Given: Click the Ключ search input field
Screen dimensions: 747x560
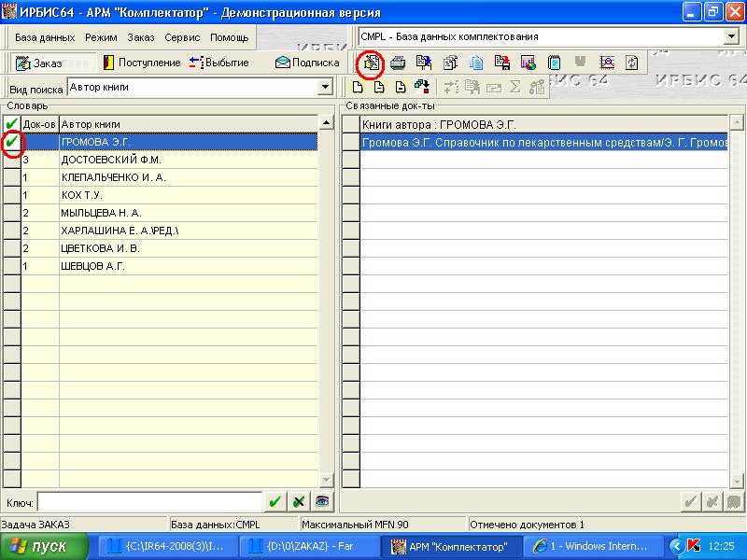Looking at the screenshot, I should [x=149, y=501].
